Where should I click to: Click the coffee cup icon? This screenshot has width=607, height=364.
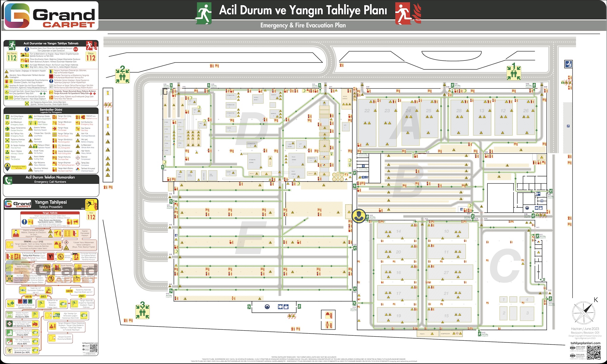click(286, 307)
